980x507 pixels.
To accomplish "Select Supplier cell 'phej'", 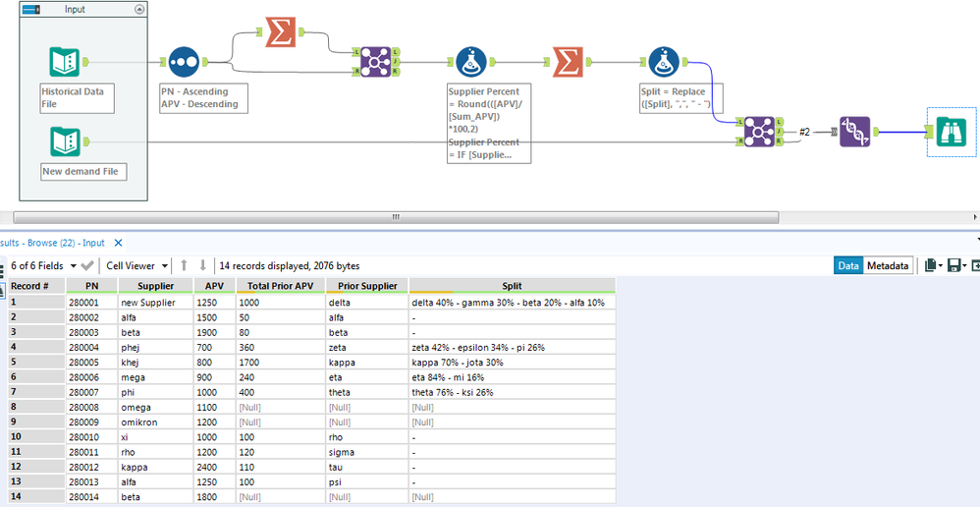I will [x=155, y=347].
